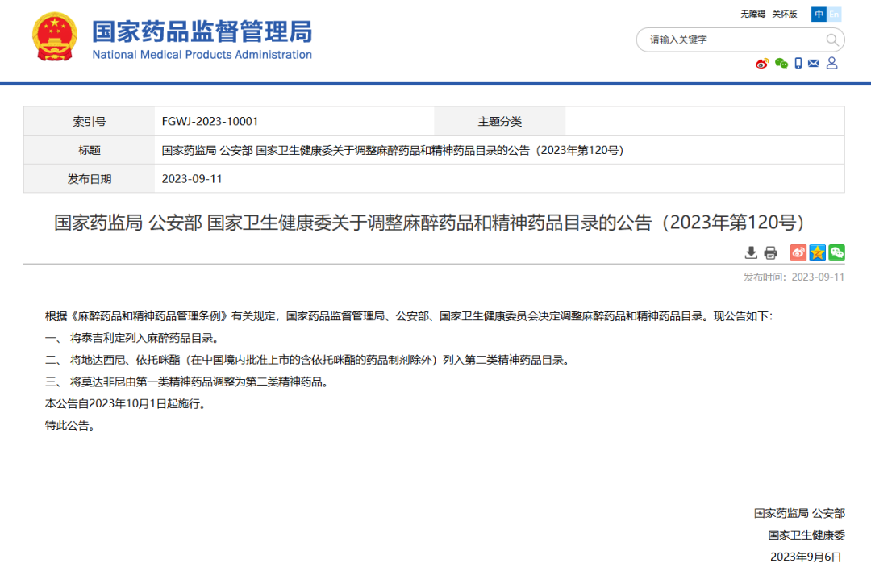Click the download icon below the announcement title
The image size is (871, 588).
click(x=752, y=252)
